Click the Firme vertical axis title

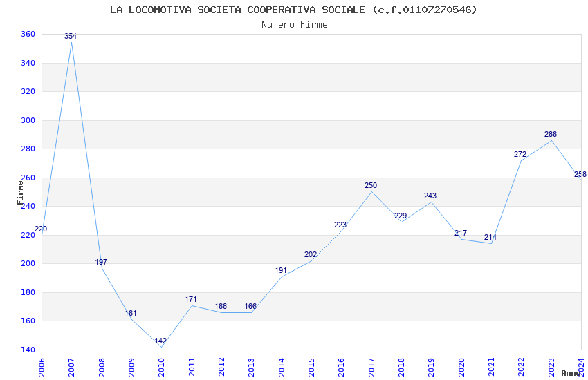pyautogui.click(x=20, y=193)
